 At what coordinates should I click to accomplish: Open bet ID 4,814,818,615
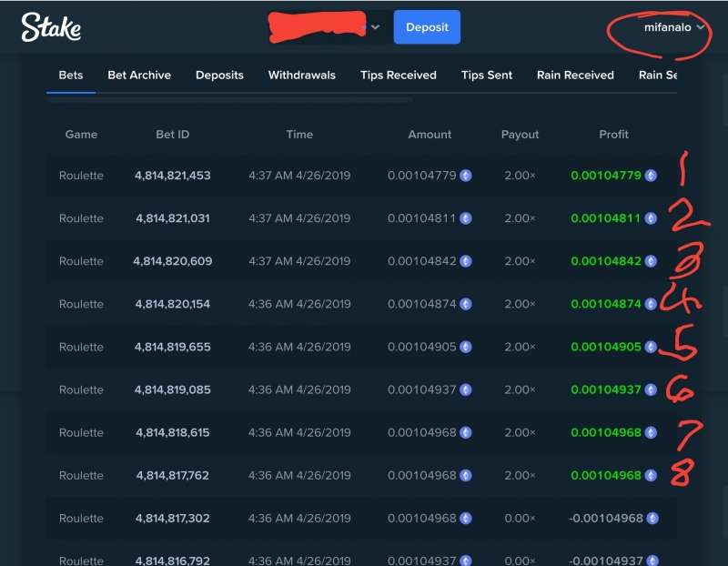tap(172, 433)
